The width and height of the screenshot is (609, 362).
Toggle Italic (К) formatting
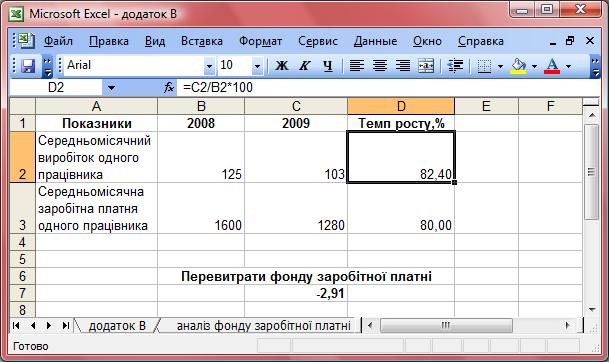(304, 66)
